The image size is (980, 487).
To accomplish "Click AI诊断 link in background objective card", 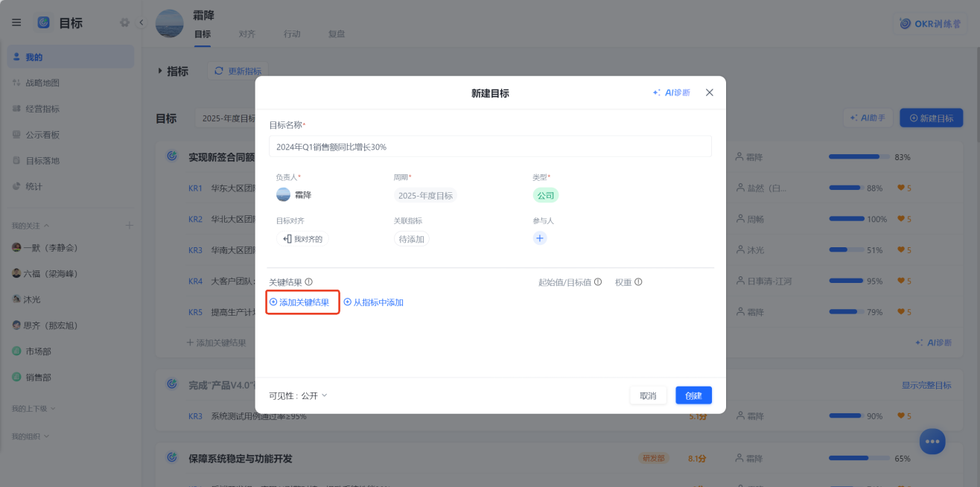I will (934, 343).
